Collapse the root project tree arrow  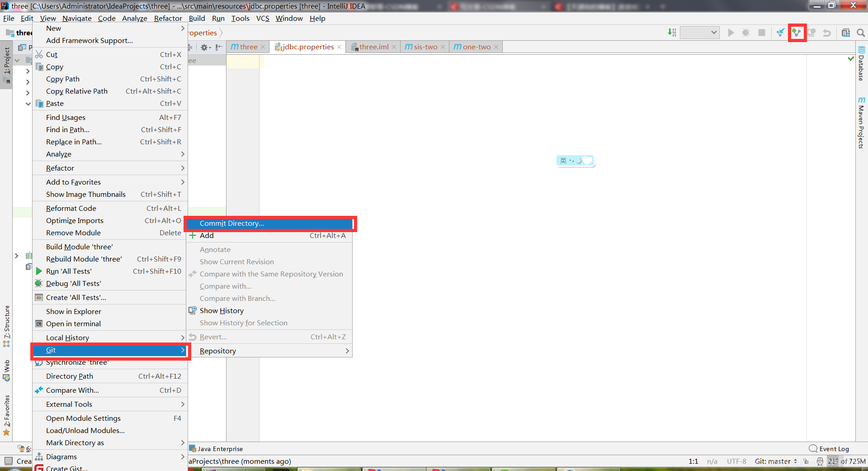[17, 60]
